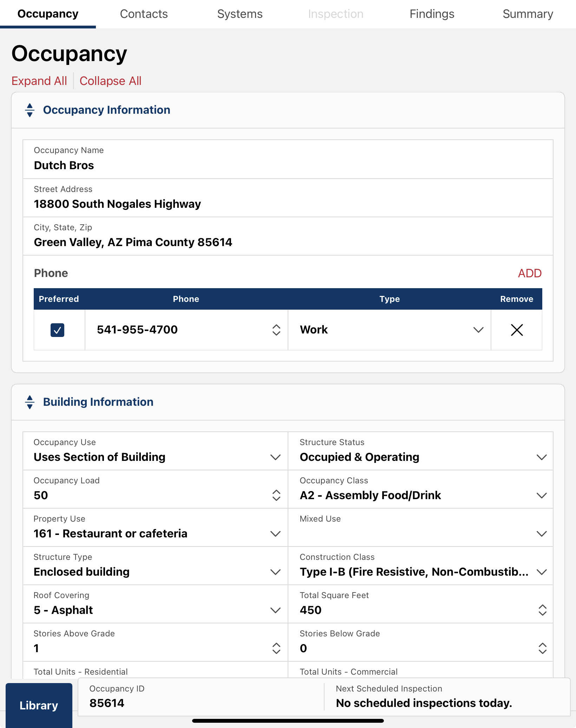576x728 pixels.
Task: Uncheck the Preferred phone checkbox
Action: (x=58, y=330)
